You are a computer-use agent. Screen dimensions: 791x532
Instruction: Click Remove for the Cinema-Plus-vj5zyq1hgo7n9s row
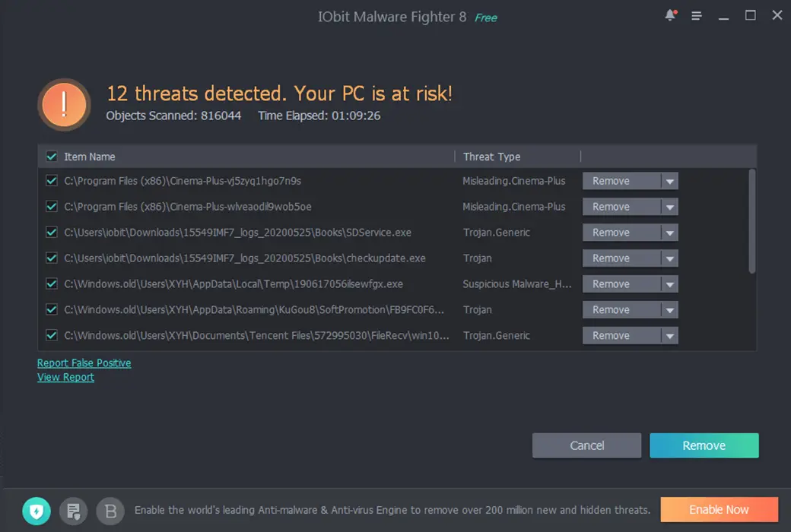coord(621,181)
